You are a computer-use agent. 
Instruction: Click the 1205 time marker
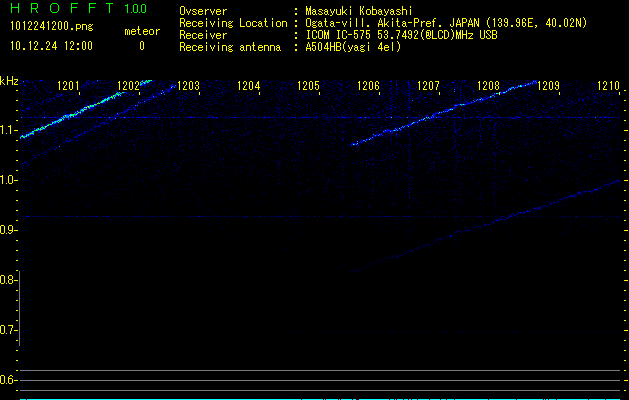tap(308, 85)
